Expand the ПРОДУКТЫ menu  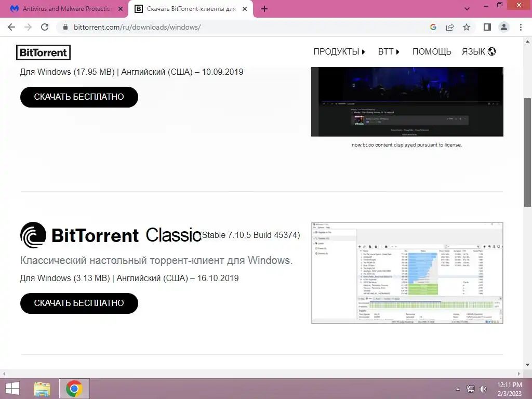click(x=339, y=51)
